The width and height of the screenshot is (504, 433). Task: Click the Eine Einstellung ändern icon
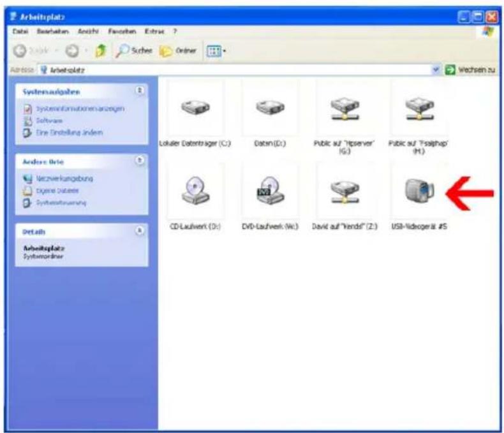tap(27, 133)
